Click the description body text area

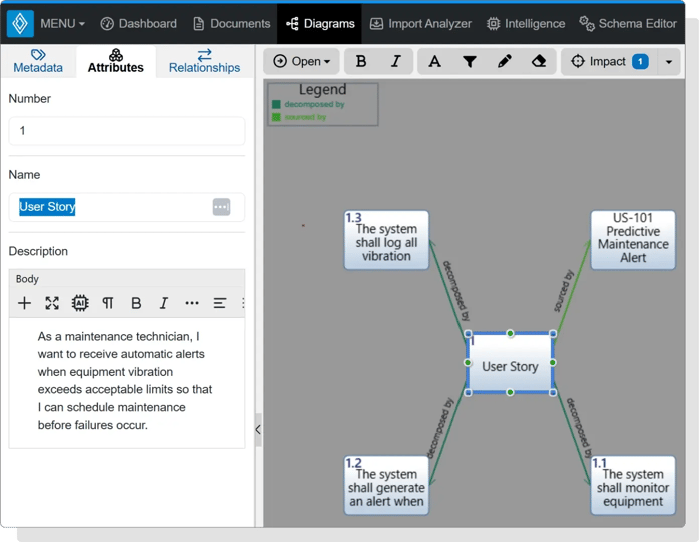point(127,381)
